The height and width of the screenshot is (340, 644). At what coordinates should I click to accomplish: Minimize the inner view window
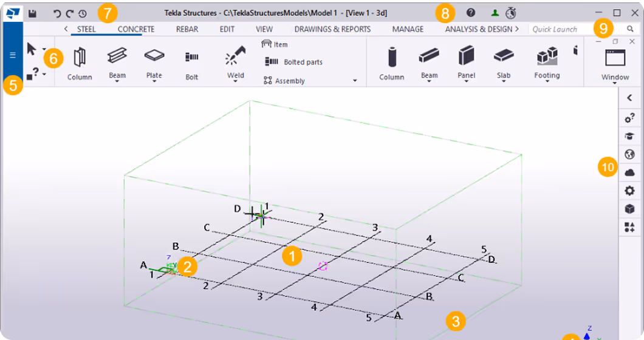point(598,41)
